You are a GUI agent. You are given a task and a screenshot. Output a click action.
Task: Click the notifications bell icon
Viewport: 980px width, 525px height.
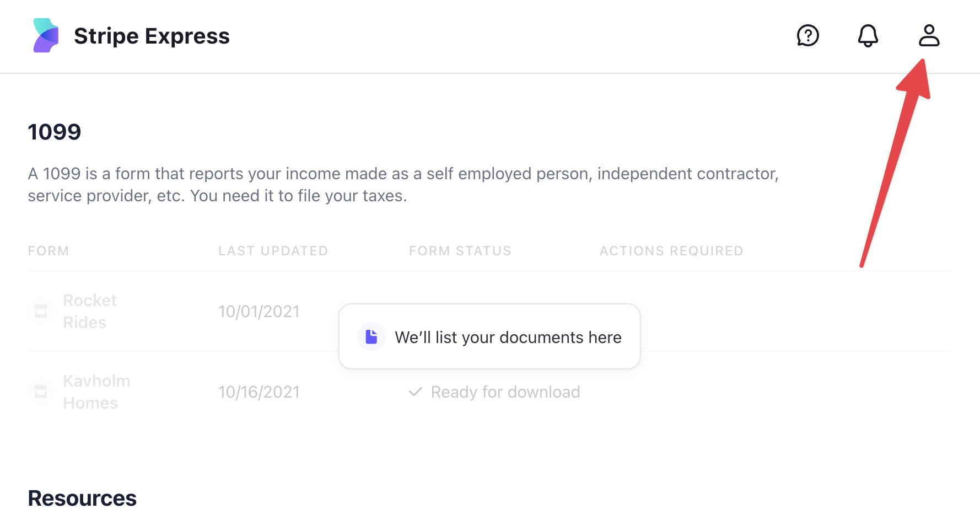868,36
